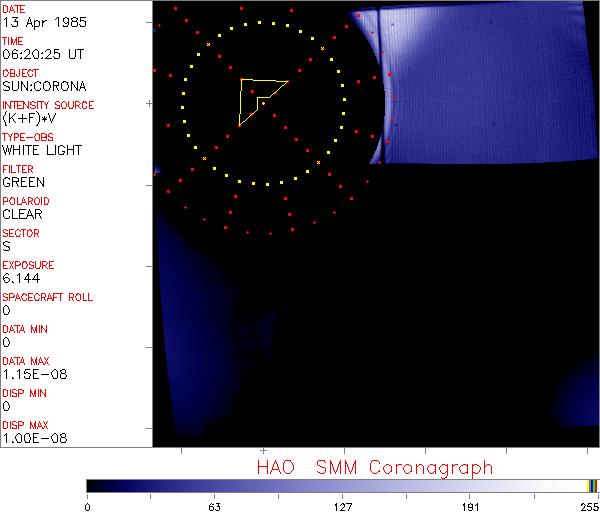Select the time value "06:20:25 UT"
600x512 pixels.
42,54
